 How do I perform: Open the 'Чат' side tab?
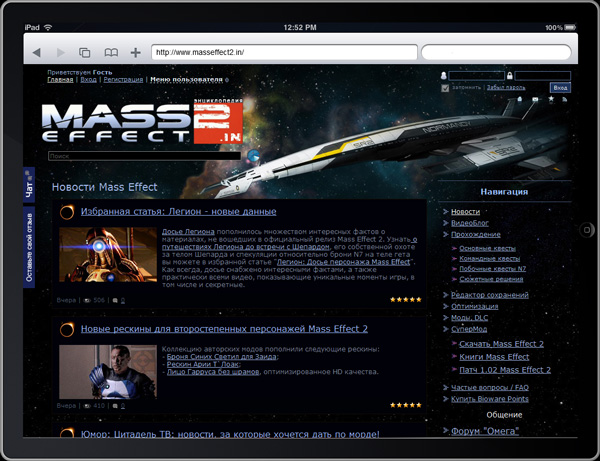pyautogui.click(x=29, y=185)
